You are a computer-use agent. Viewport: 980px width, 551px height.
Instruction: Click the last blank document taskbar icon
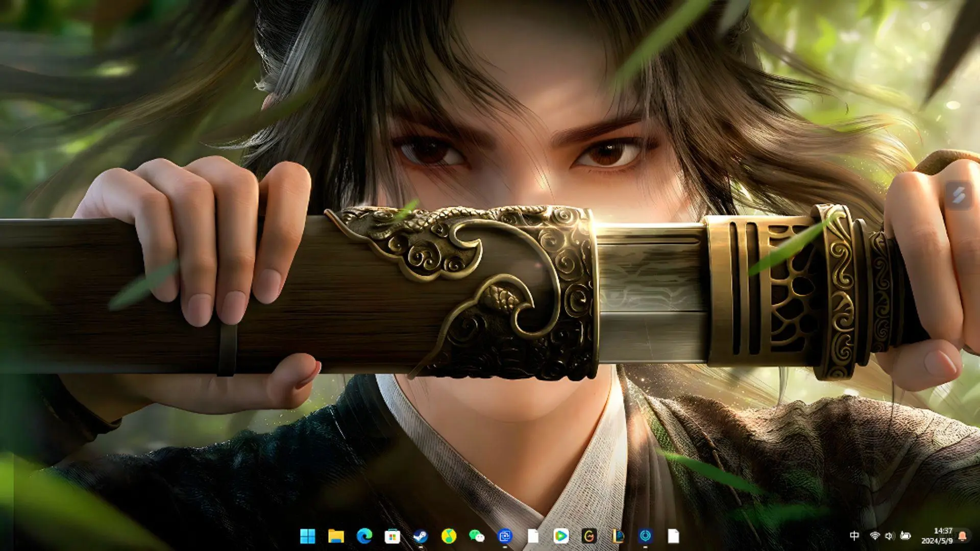[x=674, y=536]
